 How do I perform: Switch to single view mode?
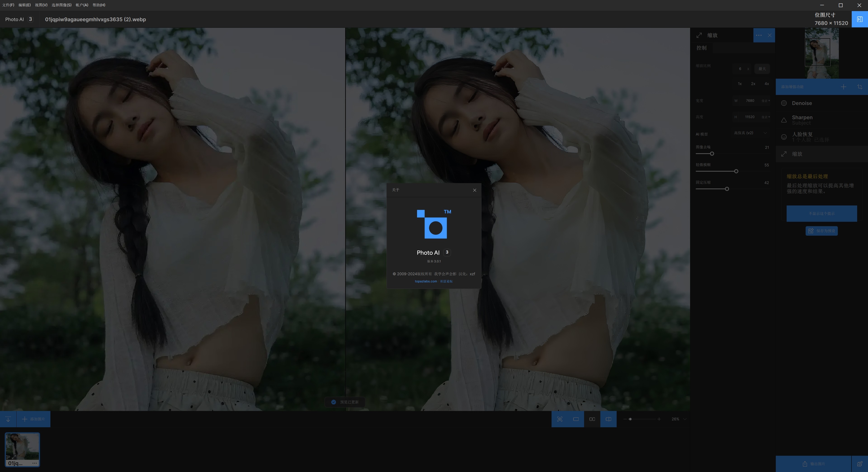[576, 419]
